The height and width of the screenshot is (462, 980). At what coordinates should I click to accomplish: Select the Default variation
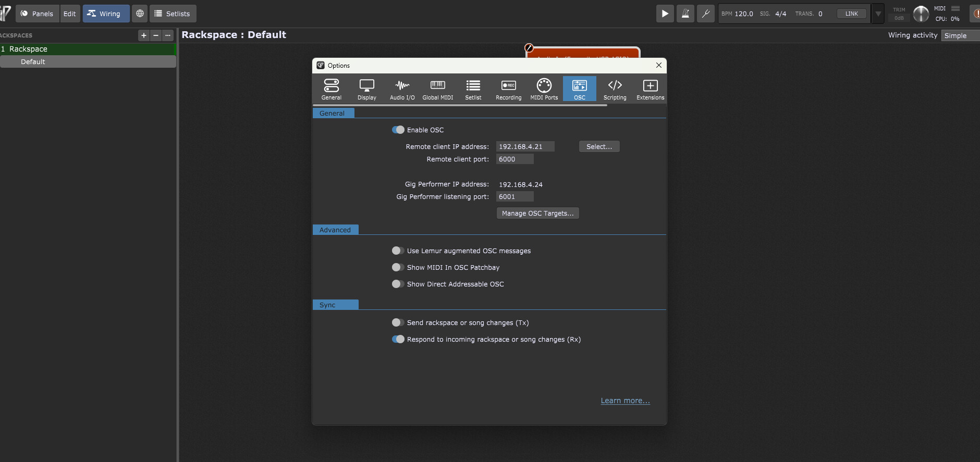[88, 61]
